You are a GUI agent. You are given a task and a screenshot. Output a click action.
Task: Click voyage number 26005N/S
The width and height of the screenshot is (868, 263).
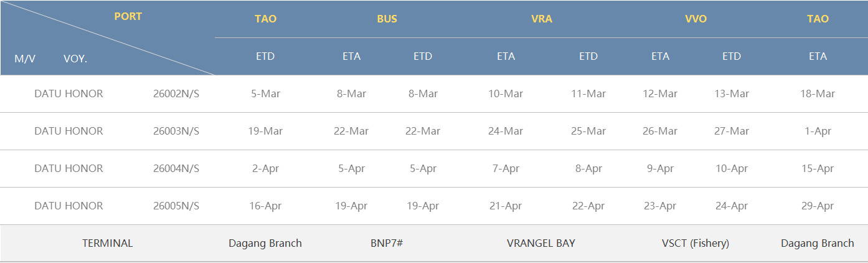point(176,206)
